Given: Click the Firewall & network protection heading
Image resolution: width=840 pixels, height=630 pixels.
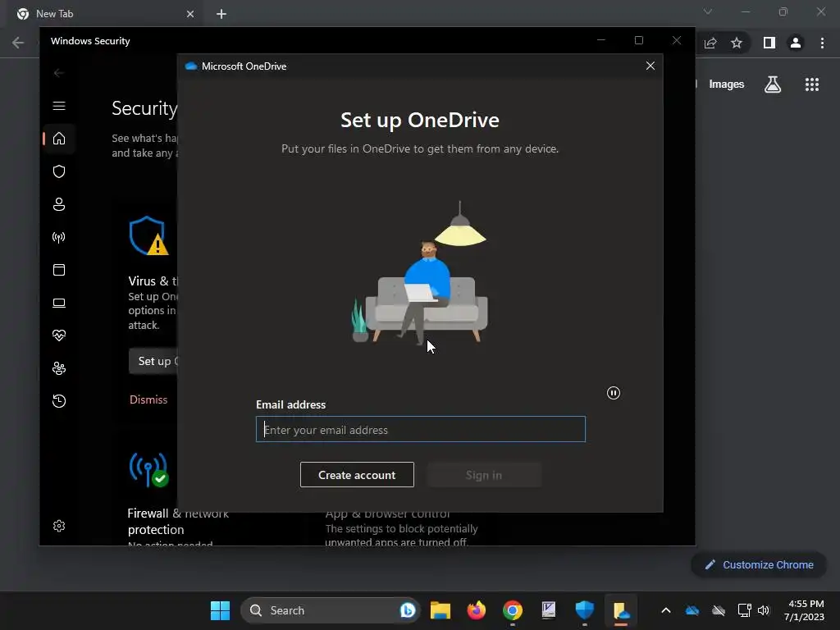Looking at the screenshot, I should pyautogui.click(x=178, y=521).
